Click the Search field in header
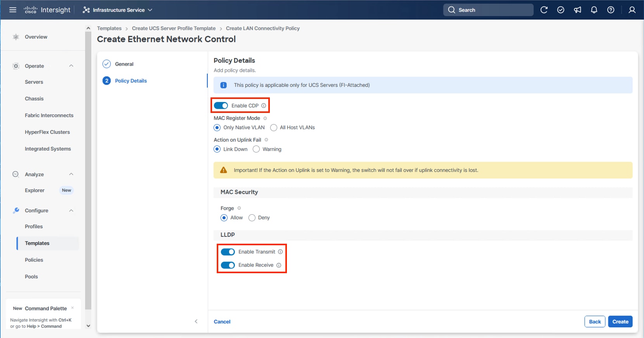644x338 pixels. click(488, 10)
